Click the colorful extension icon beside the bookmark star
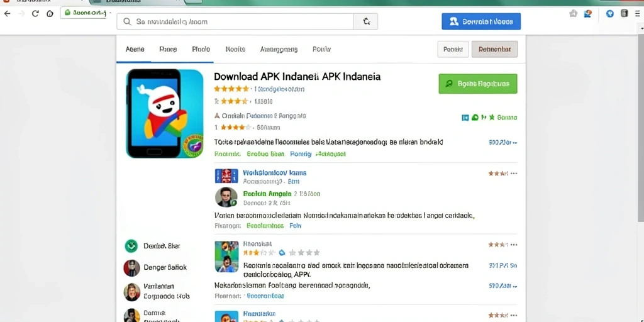The image size is (644, 322). (587, 14)
